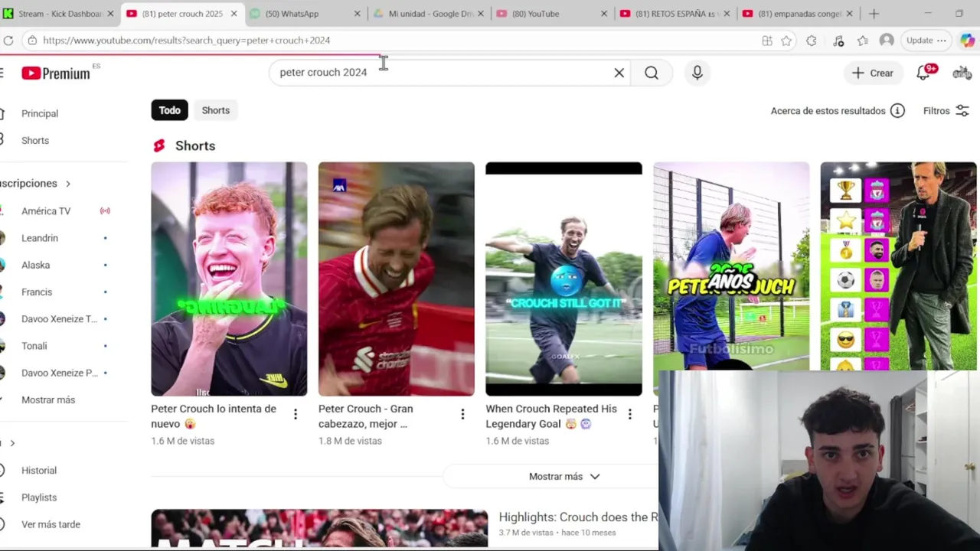Switch to the RETOS ESPAÑA tab
Image resolution: width=980 pixels, height=551 pixels.
coord(675,14)
